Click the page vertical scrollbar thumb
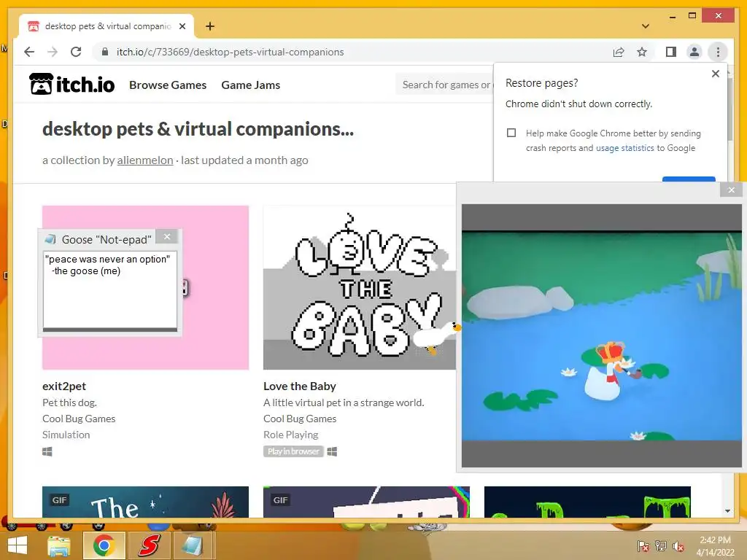 tap(729, 109)
